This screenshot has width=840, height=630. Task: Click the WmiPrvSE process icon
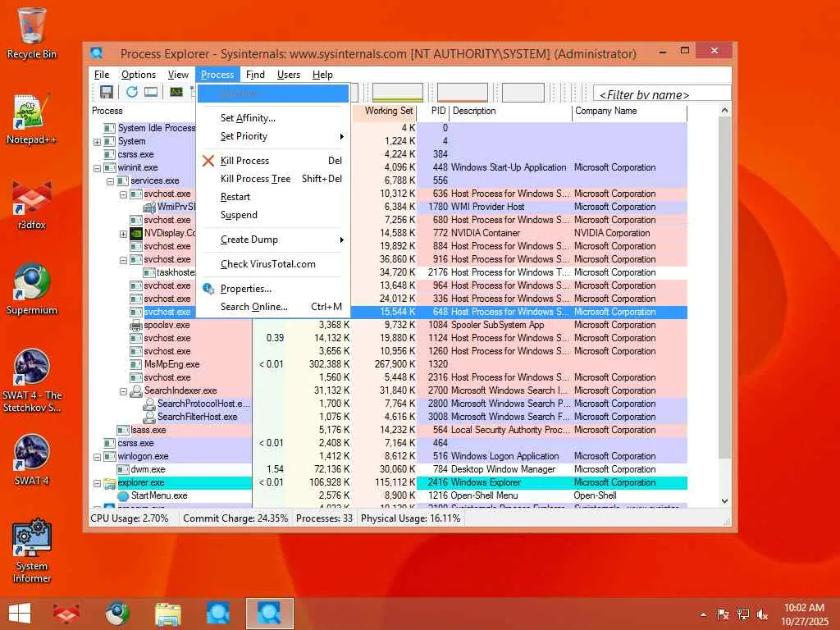(x=149, y=207)
